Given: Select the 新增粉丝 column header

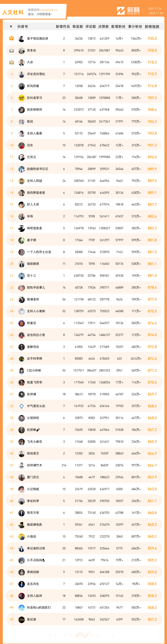Looking at the screenshot, I should pyautogui.click(x=118, y=26).
